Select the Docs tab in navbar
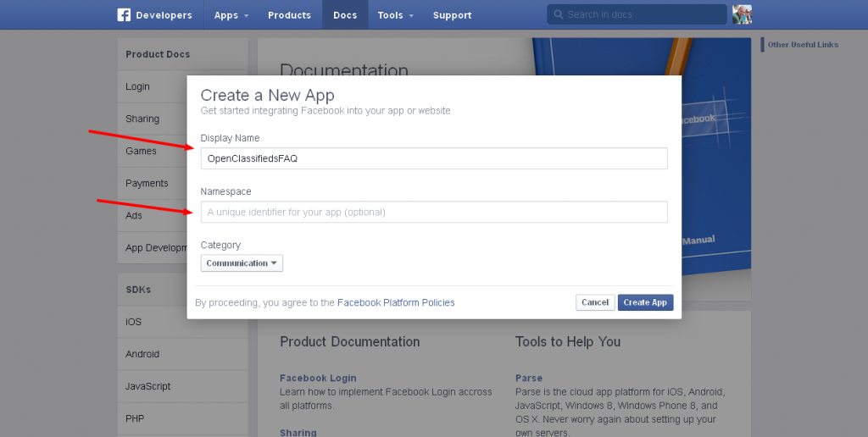Image resolution: width=868 pixels, height=437 pixels. tap(345, 15)
